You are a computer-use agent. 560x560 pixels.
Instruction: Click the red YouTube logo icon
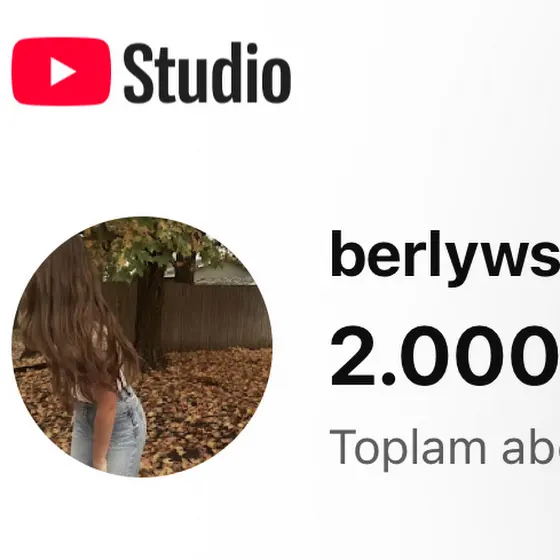(x=61, y=71)
